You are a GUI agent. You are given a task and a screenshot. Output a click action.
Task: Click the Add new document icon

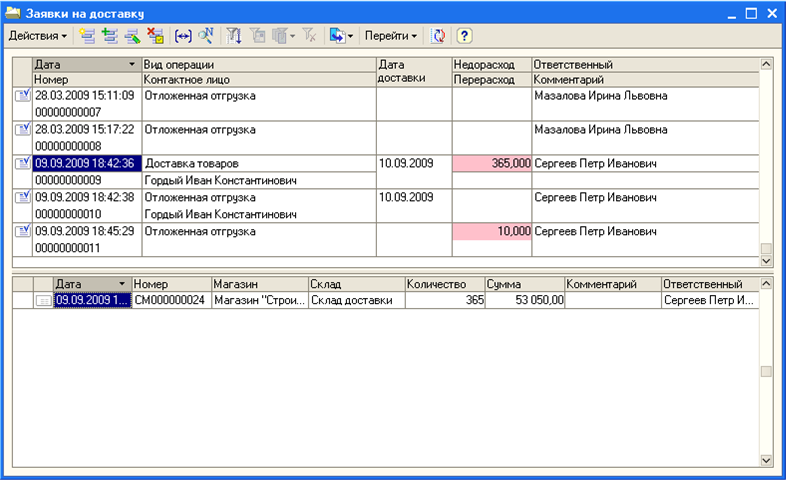click(87, 36)
